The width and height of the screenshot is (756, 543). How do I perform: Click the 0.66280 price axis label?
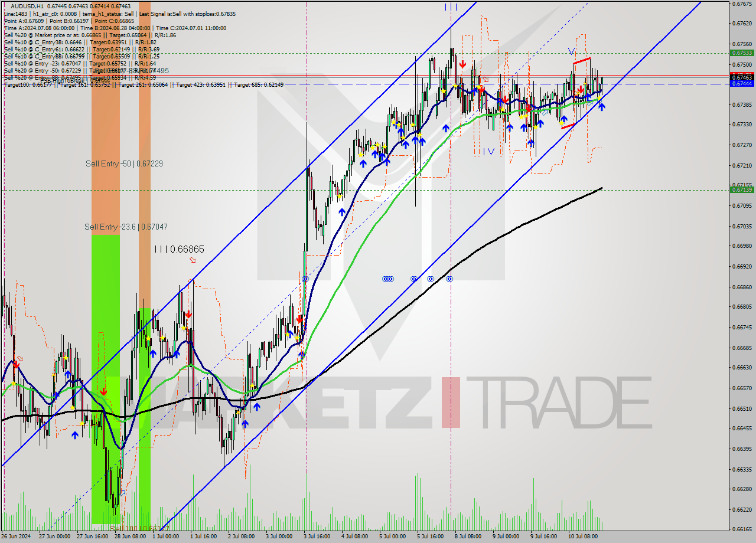coord(742,489)
